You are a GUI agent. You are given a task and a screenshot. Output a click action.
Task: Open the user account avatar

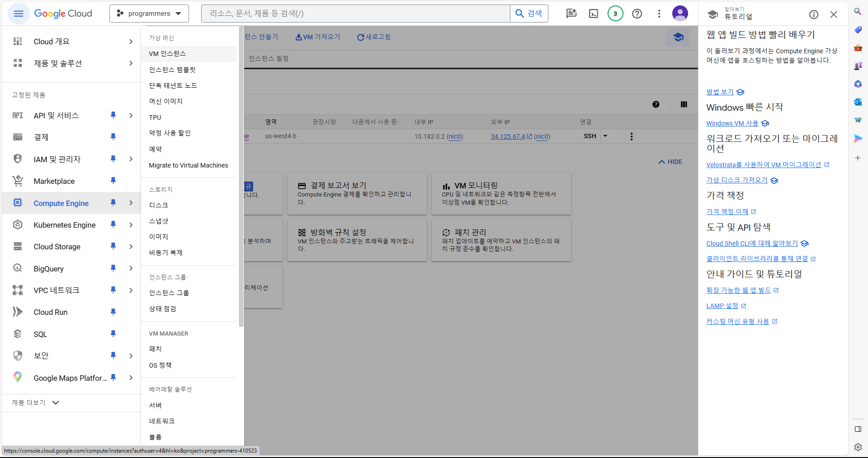(680, 14)
